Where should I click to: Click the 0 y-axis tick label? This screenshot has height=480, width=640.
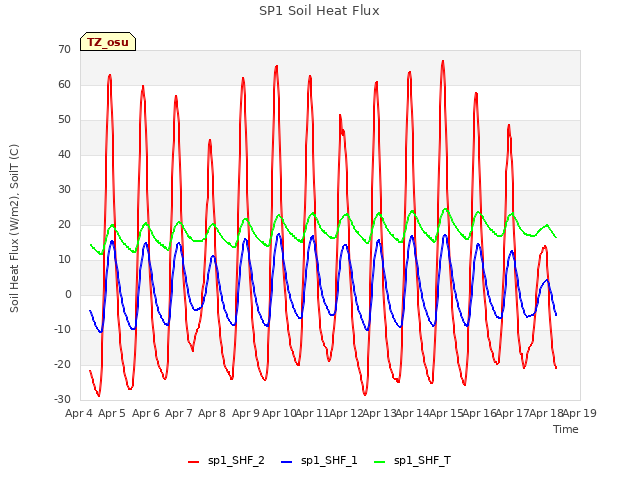coord(68,294)
